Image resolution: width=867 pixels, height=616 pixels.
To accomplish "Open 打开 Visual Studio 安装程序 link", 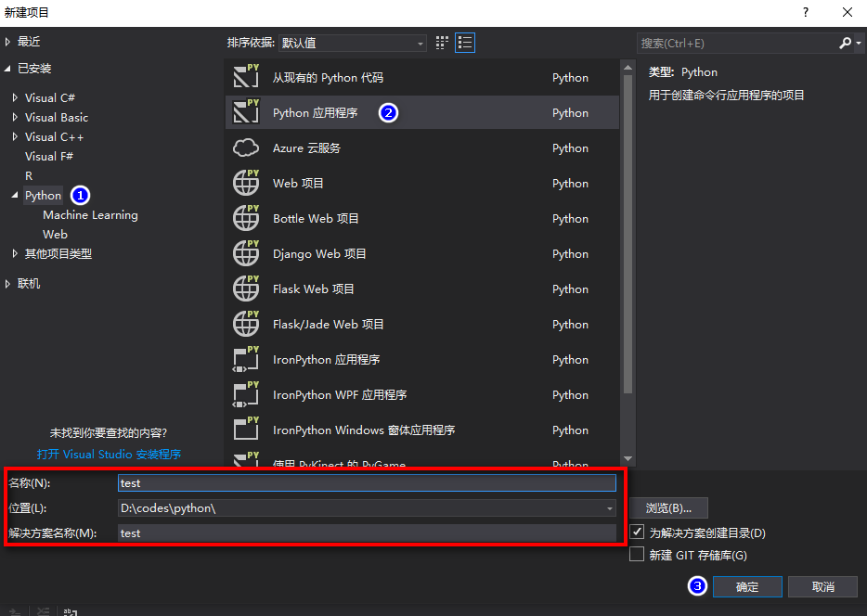I will click(x=109, y=455).
